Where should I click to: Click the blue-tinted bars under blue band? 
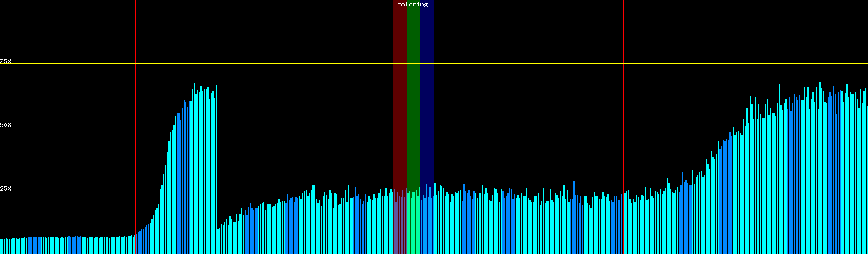coord(427,224)
